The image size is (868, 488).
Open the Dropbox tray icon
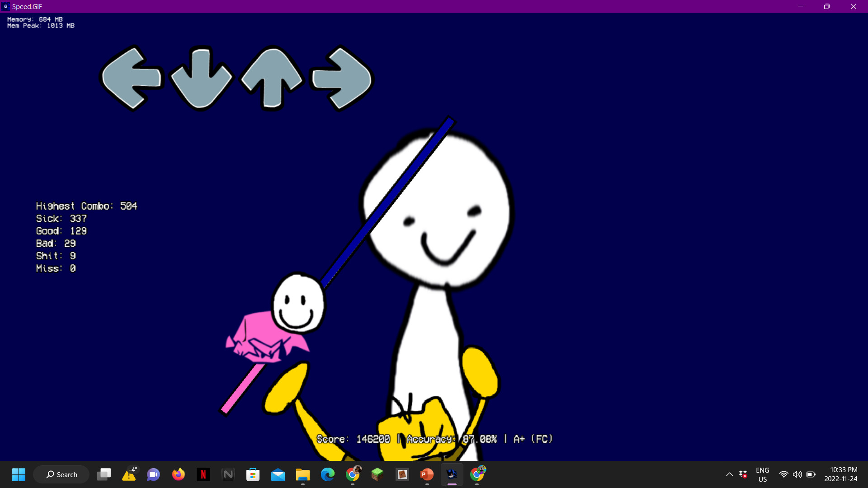pyautogui.click(x=743, y=474)
